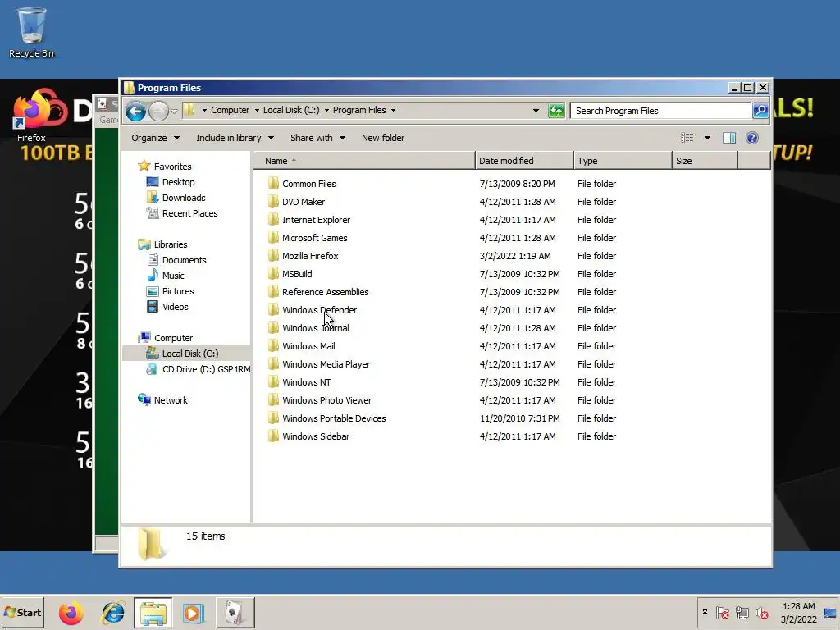Viewport: 840px width, 630px height.
Task: Select the Common Files folder icon
Action: pyautogui.click(x=273, y=183)
